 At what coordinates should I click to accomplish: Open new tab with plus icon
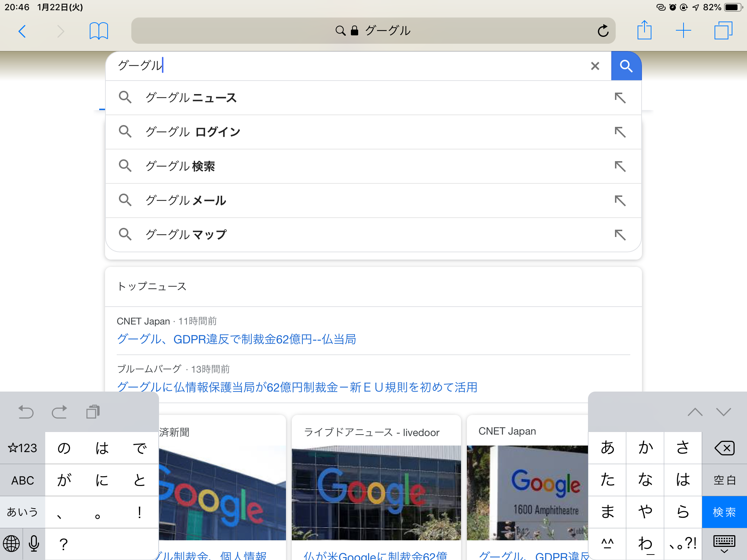pyautogui.click(x=683, y=31)
